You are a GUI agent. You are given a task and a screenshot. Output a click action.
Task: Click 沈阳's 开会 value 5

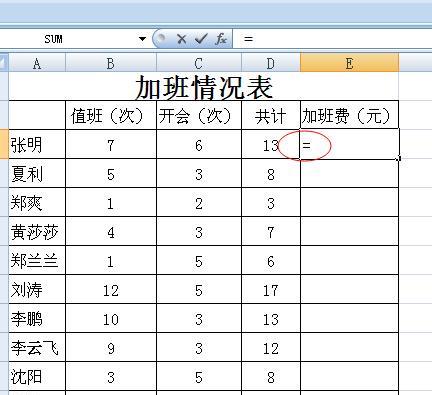coord(199,377)
